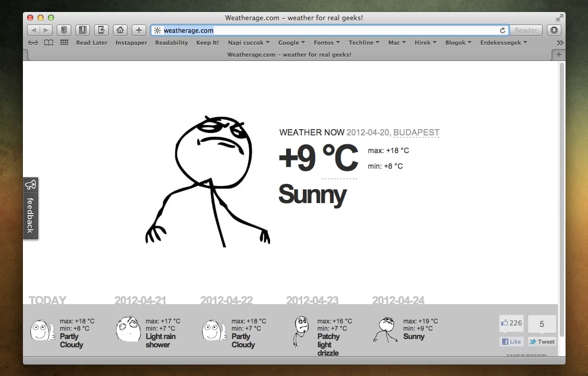Click the Sunny condition text
The height and width of the screenshot is (376, 588).
tap(312, 195)
